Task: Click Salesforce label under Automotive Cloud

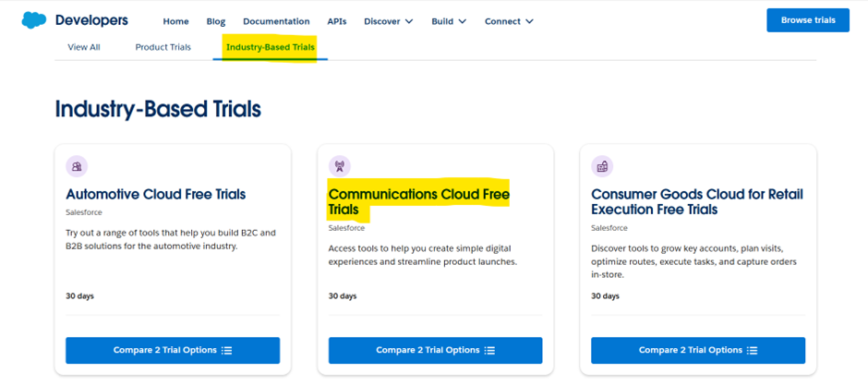Action: point(84,212)
